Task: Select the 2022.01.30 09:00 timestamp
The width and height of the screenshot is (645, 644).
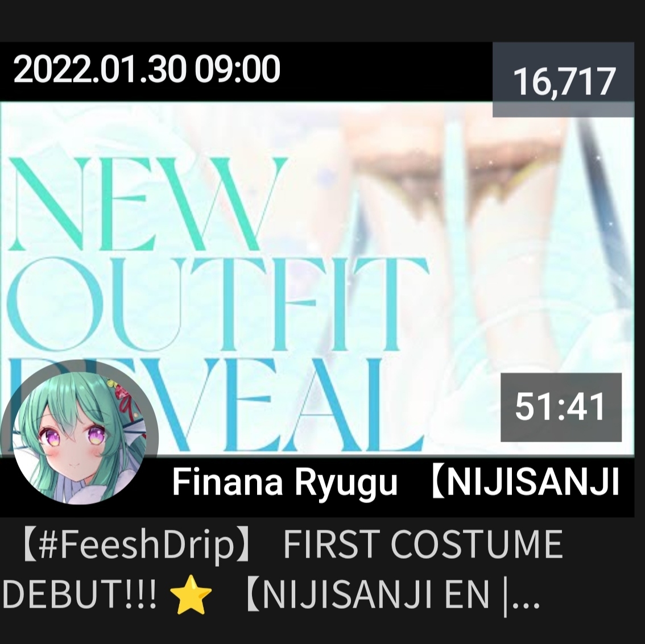Action: [x=147, y=69]
